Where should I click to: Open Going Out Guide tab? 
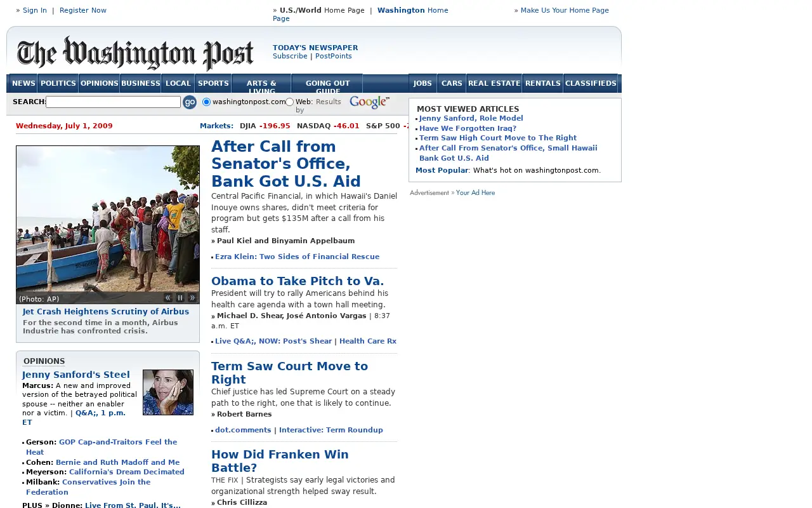[x=327, y=83]
